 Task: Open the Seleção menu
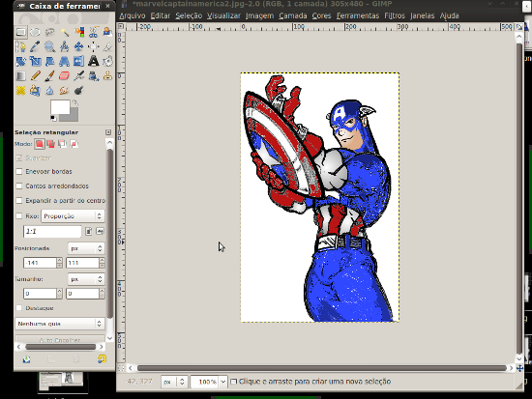[x=189, y=15]
